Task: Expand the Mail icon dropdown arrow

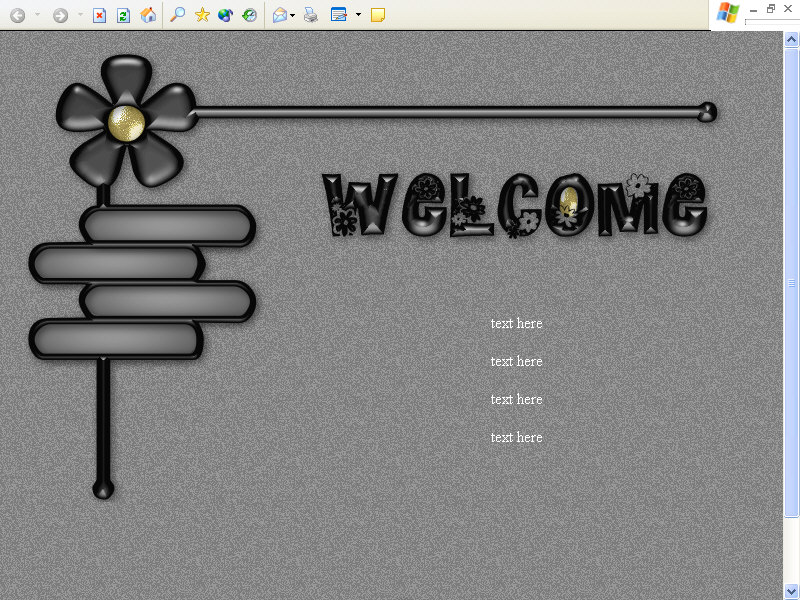Action: coord(292,15)
